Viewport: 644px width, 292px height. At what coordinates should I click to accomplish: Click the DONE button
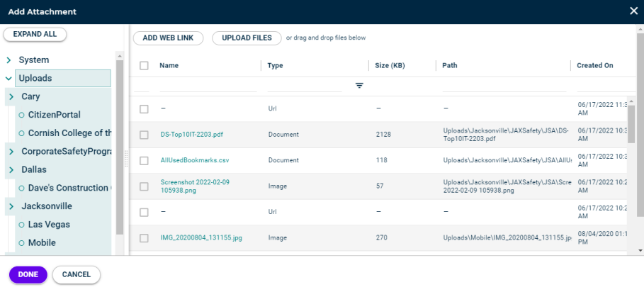pos(28,275)
